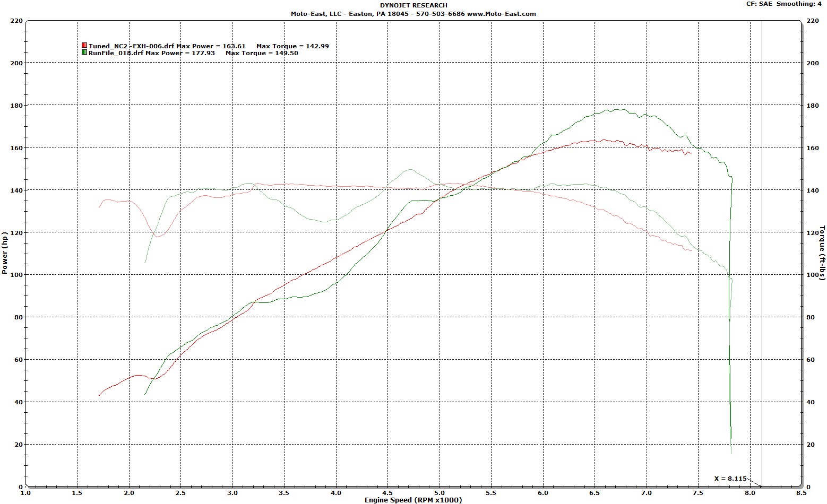Viewport: 827px width, 504px height.
Task: Select the Tuned_NC2-EXH-006.drf legend filename
Action: pyautogui.click(x=132, y=46)
